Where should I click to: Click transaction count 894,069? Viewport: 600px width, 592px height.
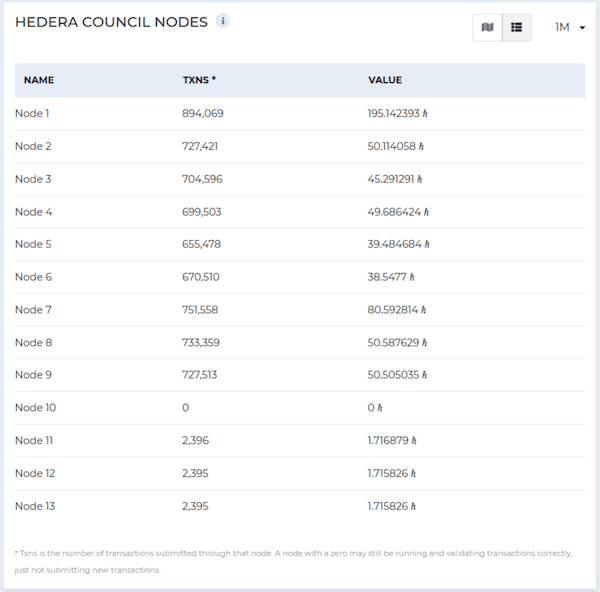click(x=203, y=113)
